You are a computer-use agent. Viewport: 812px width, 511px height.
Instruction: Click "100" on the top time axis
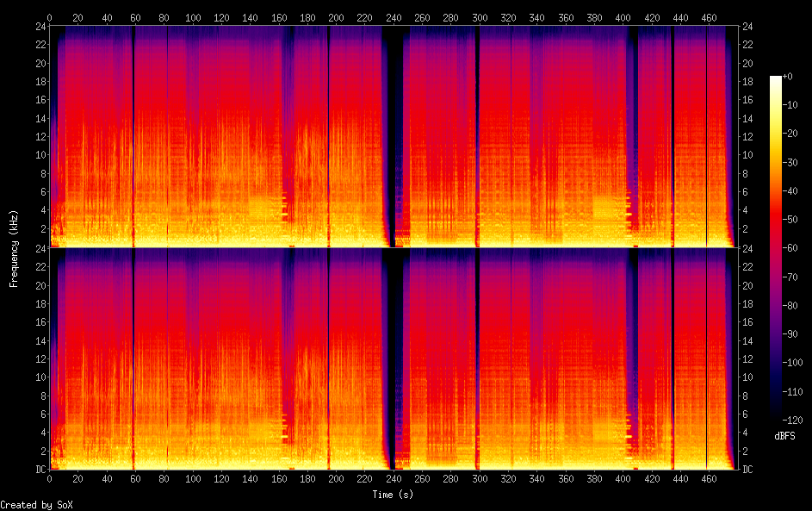(x=193, y=18)
